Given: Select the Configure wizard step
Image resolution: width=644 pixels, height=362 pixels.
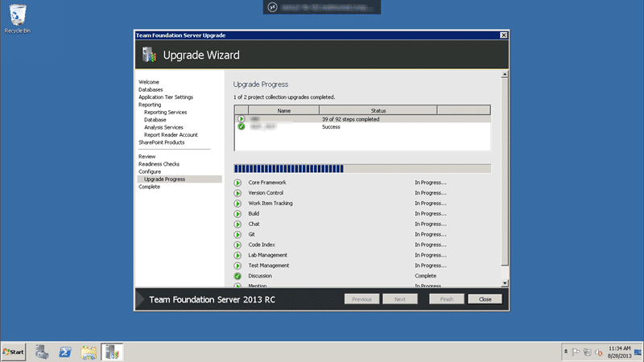Looking at the screenshot, I should point(150,171).
